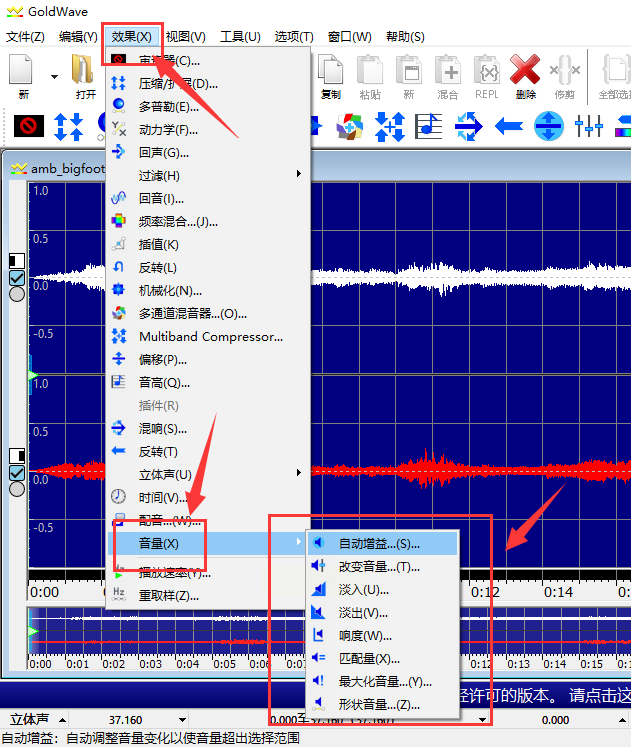Click the Compressor/Expander arrows icon in effects toolbar
The width and height of the screenshot is (631, 747).
click(69, 126)
